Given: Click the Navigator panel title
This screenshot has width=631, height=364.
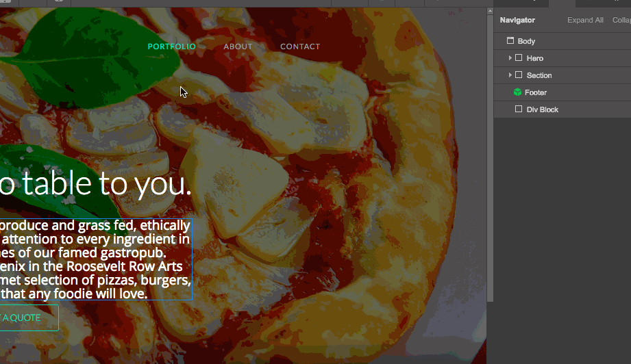Looking at the screenshot, I should click(x=517, y=20).
